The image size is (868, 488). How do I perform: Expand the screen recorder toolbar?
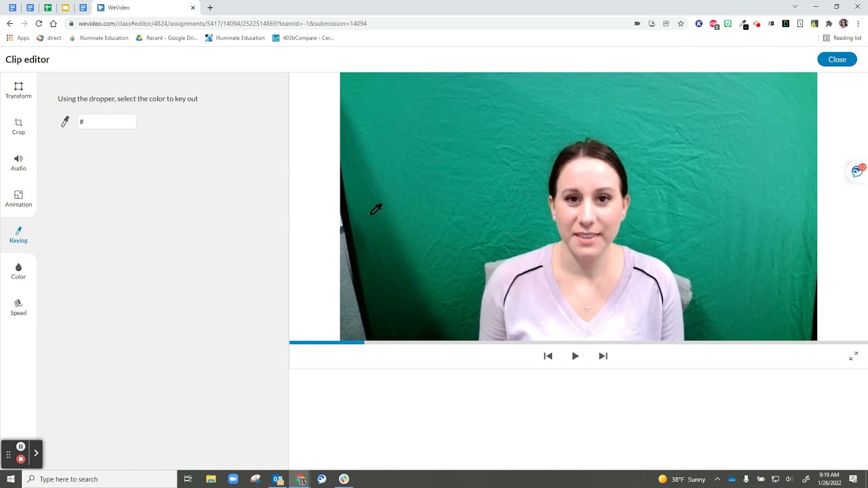click(x=36, y=453)
